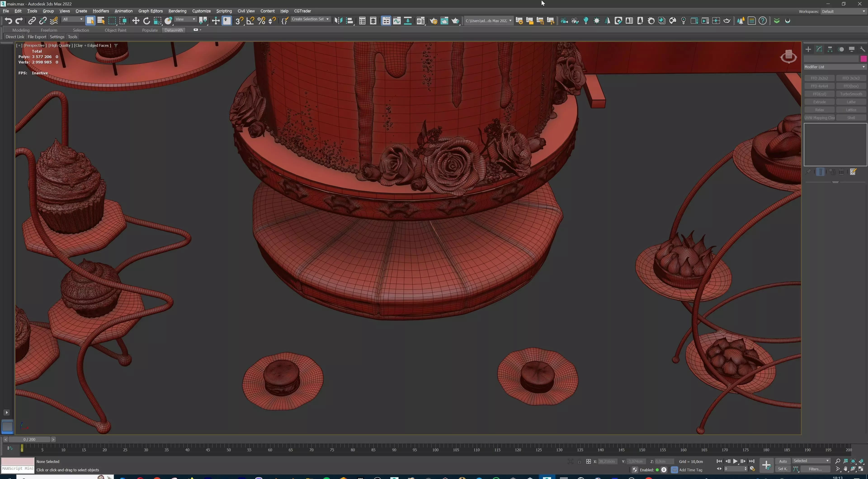Click the pink object color swatch

click(863, 59)
